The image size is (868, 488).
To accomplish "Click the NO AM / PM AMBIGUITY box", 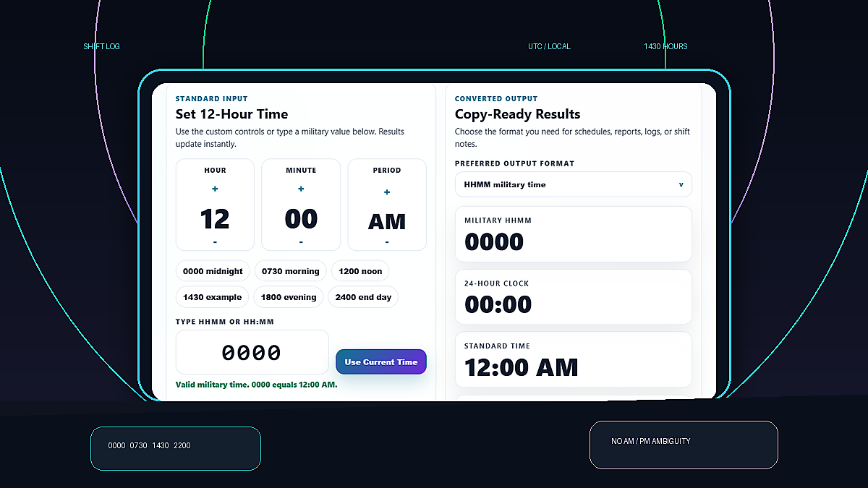I will [684, 445].
